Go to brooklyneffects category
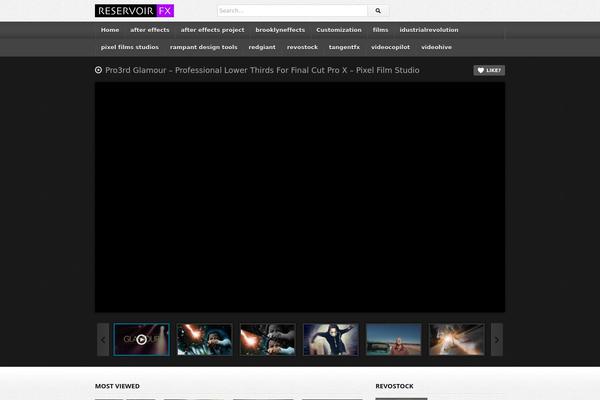 (x=280, y=30)
